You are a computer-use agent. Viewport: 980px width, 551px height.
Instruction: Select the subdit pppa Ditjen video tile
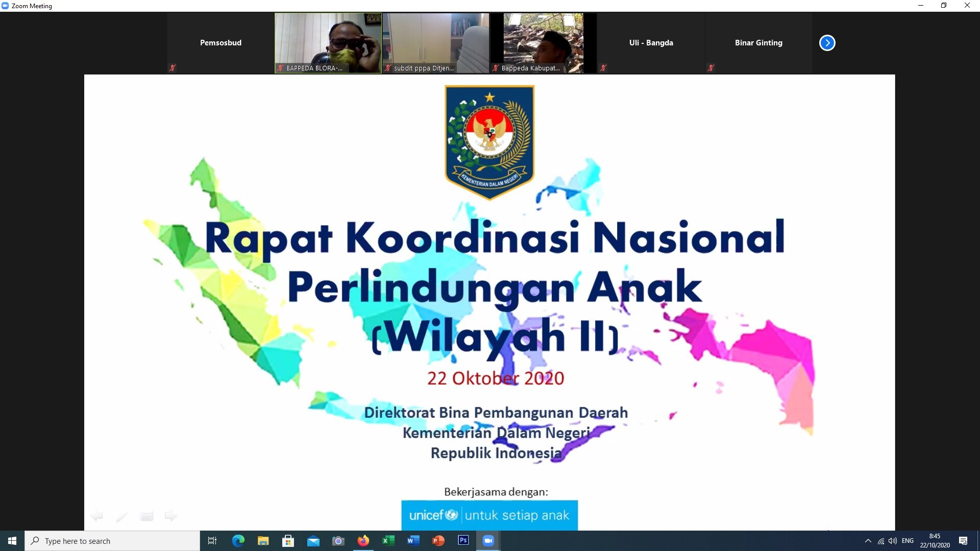436,43
